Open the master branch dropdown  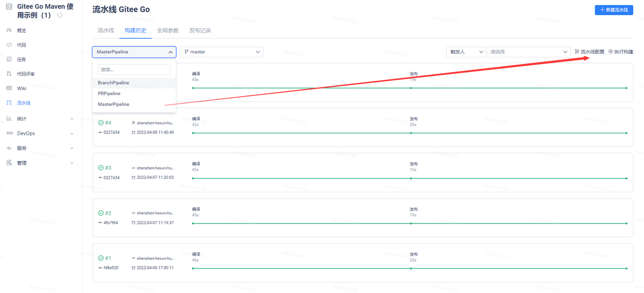(x=221, y=52)
